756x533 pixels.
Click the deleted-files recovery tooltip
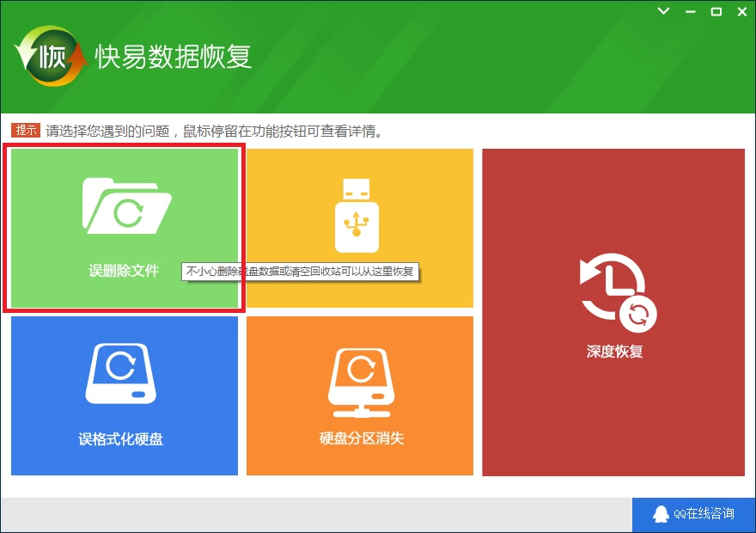pos(300,272)
